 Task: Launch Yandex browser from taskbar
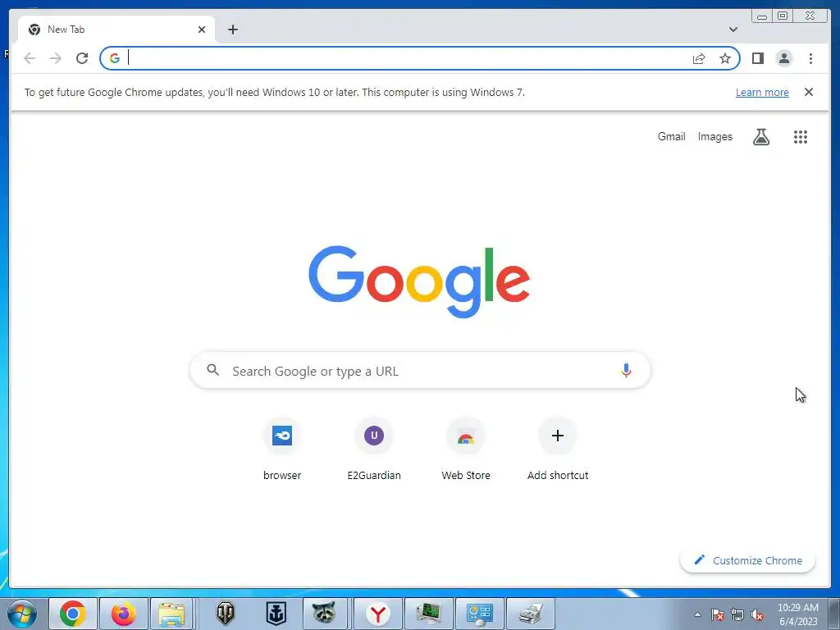(378, 614)
